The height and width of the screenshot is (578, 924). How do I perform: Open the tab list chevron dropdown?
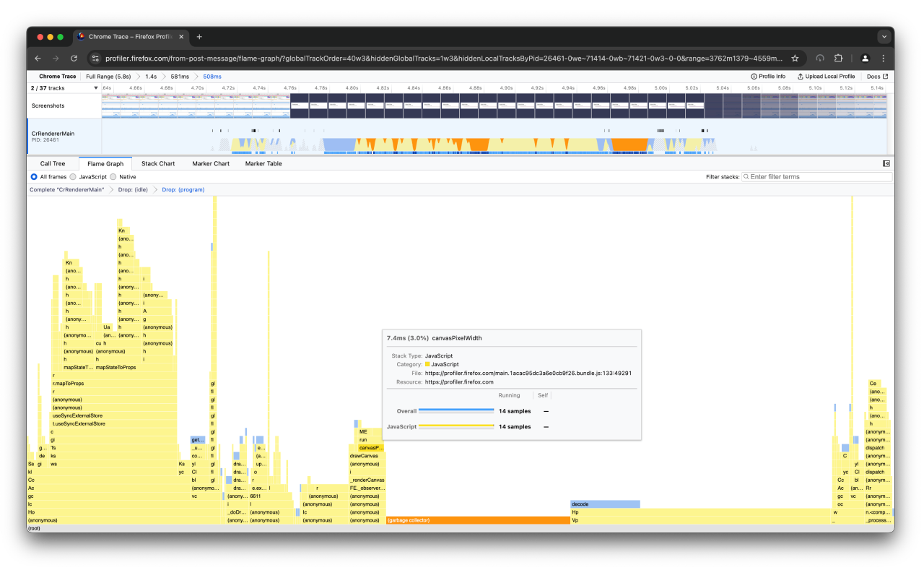point(884,37)
